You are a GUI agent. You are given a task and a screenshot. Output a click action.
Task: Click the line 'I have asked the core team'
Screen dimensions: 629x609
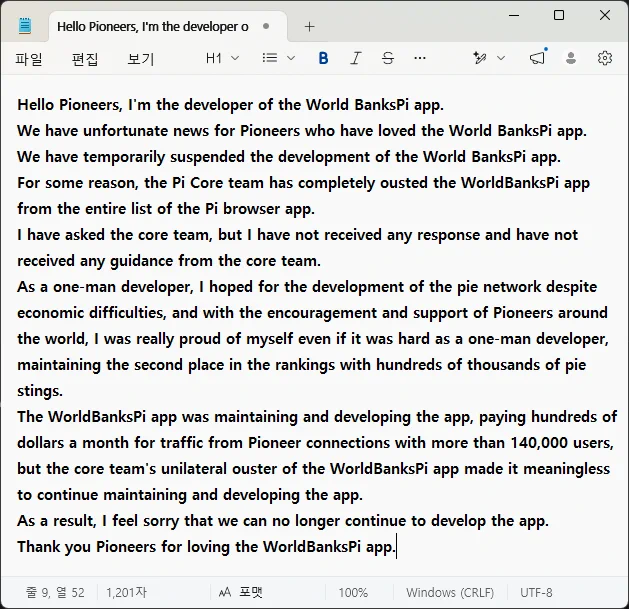tap(298, 235)
